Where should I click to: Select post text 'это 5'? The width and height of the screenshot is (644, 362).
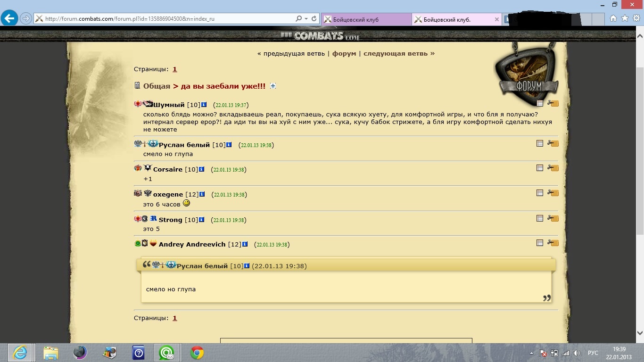pos(152,229)
